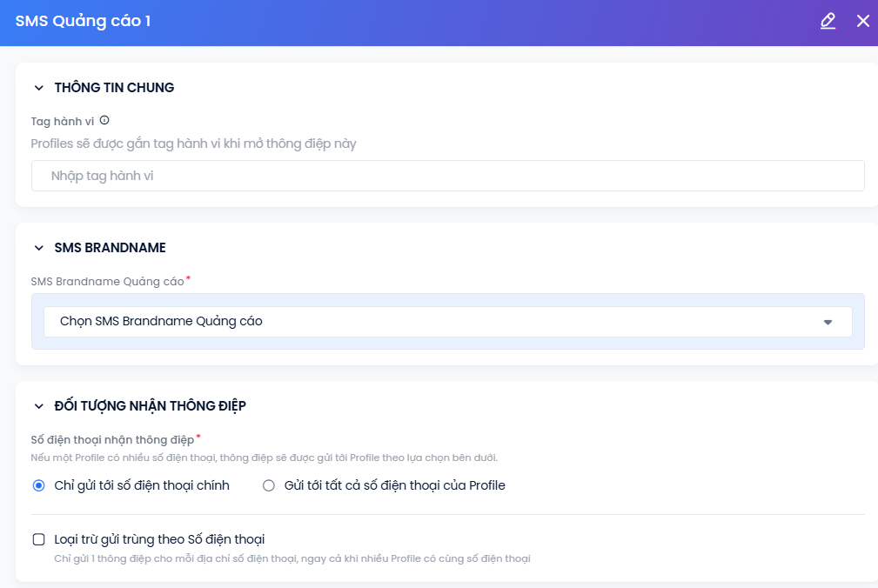Click the Tag hành vi label
Image resolution: width=878 pixels, height=588 pixels.
(x=62, y=122)
